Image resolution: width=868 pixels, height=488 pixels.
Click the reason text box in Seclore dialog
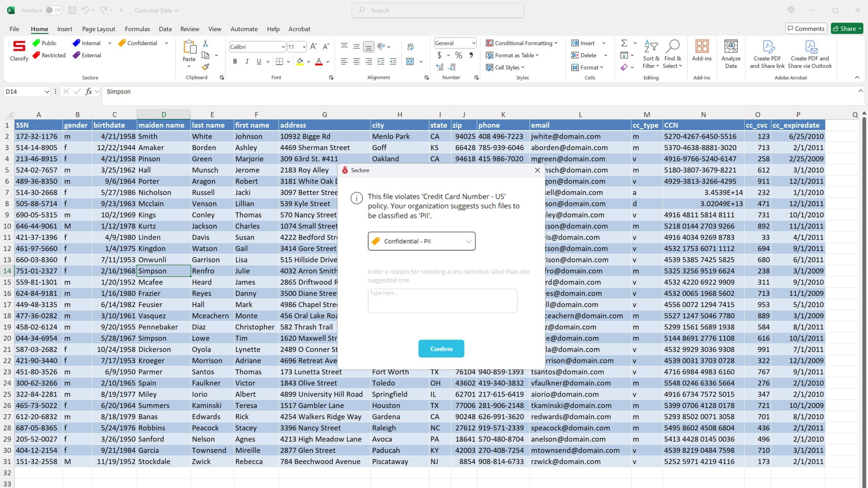click(442, 301)
